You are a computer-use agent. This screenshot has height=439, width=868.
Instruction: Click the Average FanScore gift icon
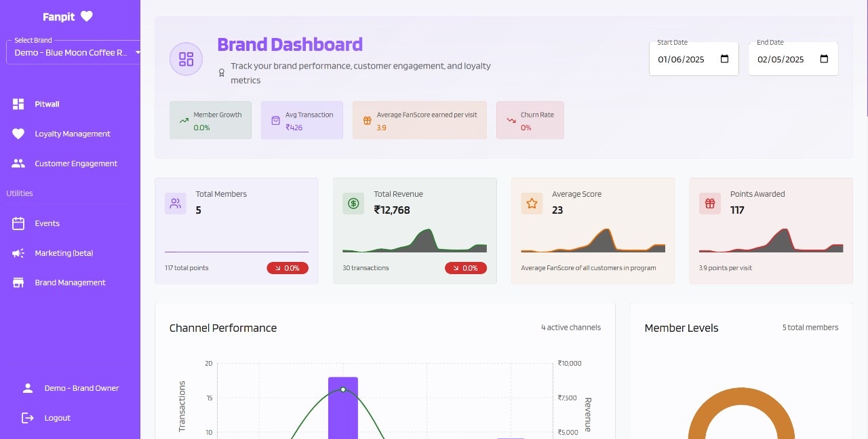tap(367, 121)
